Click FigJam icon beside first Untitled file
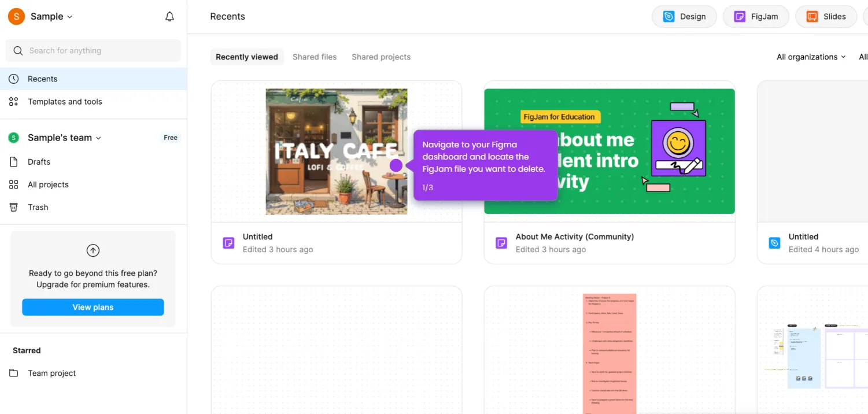 coord(228,243)
